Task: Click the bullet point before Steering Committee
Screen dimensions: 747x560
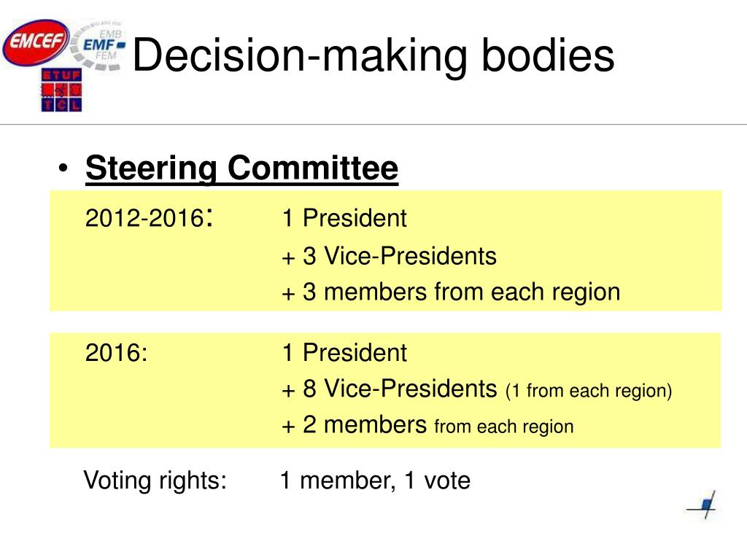Action: coord(63,168)
